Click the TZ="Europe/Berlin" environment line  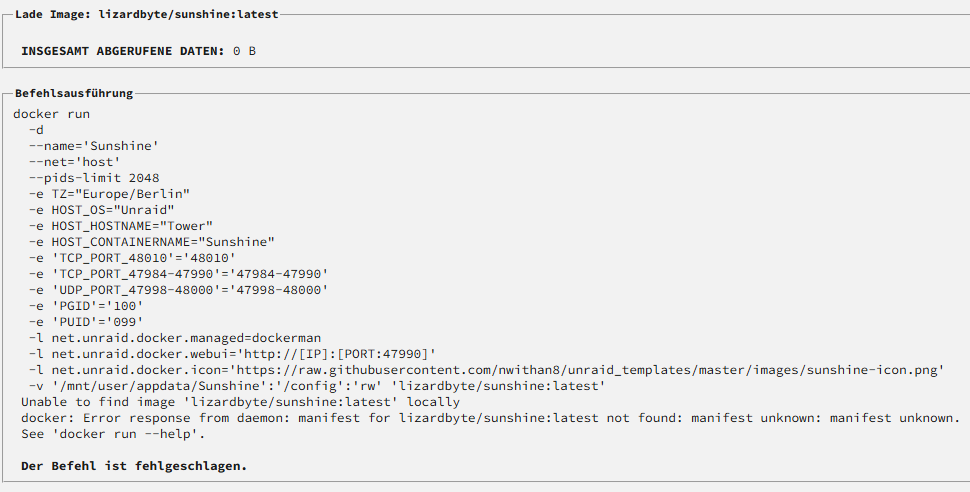click(109, 194)
